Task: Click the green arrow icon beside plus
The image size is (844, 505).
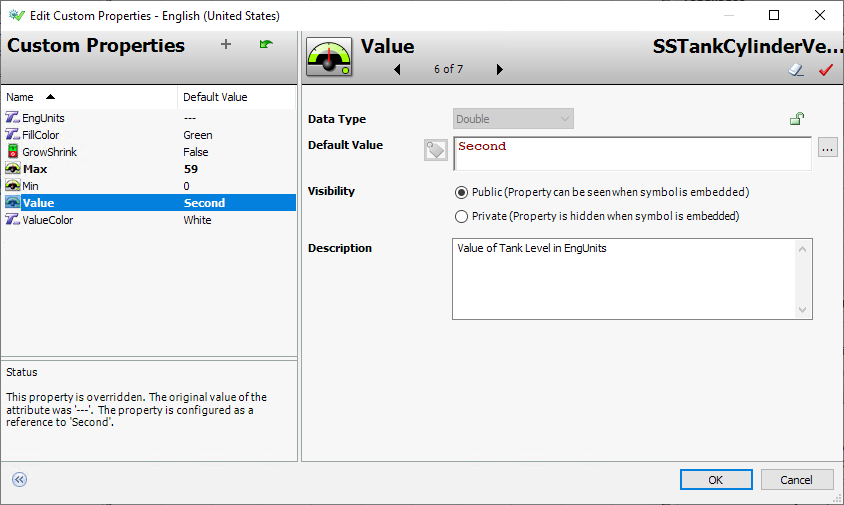Action: 265,45
